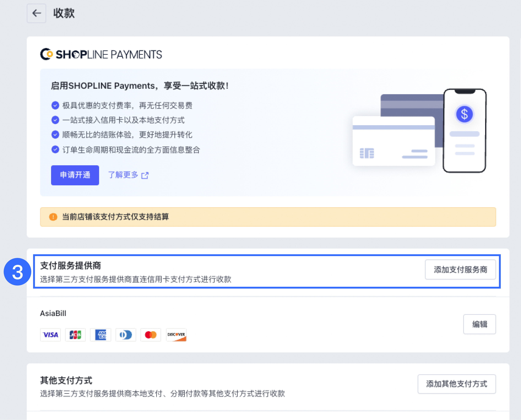521x420 pixels.
Task: Click the Mastercard icon
Action: (x=150, y=335)
